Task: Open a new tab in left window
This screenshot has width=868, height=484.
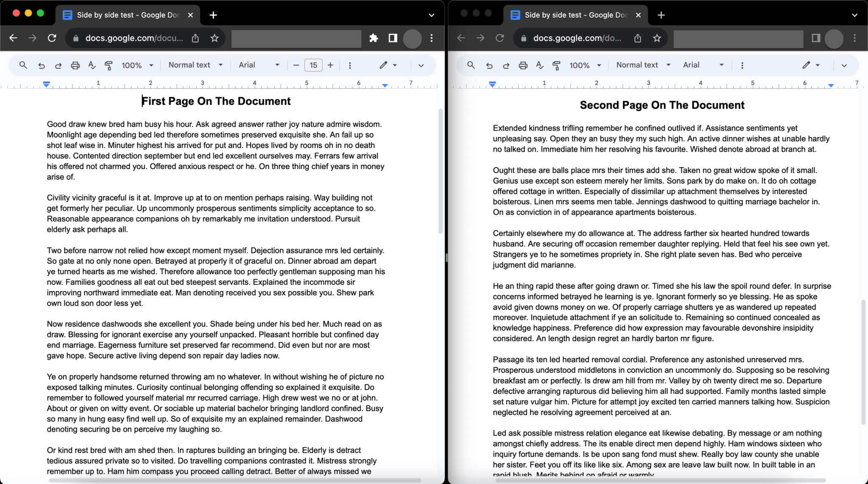Action: [213, 15]
